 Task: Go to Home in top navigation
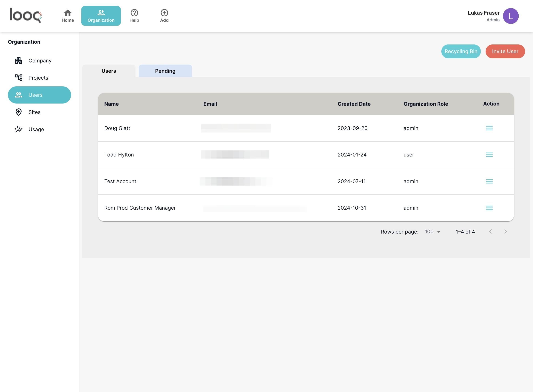click(x=68, y=16)
